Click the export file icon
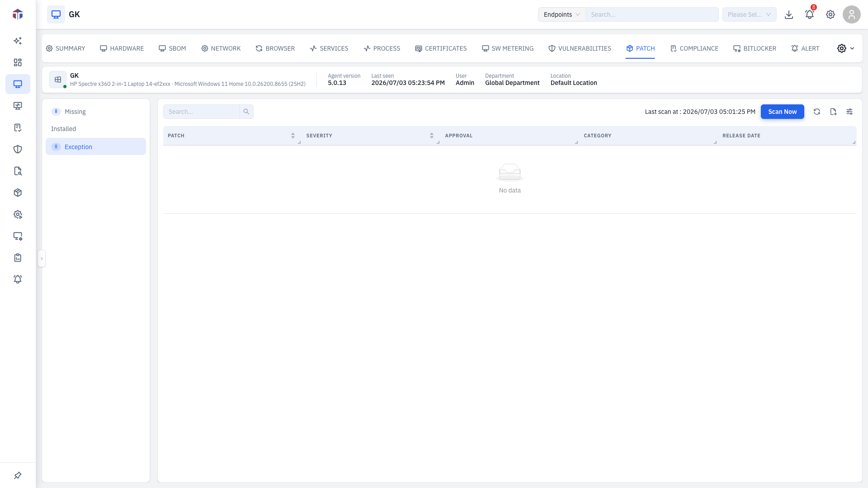Image resolution: width=868 pixels, height=488 pixels. tap(833, 112)
